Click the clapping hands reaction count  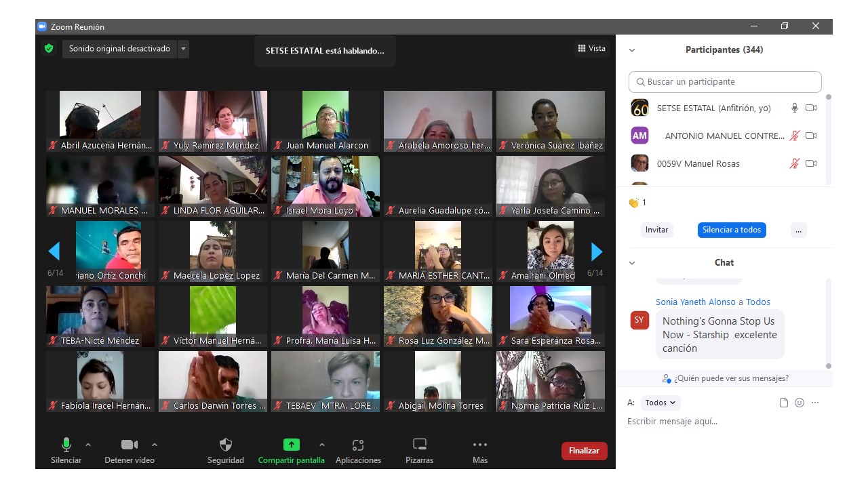(x=637, y=203)
